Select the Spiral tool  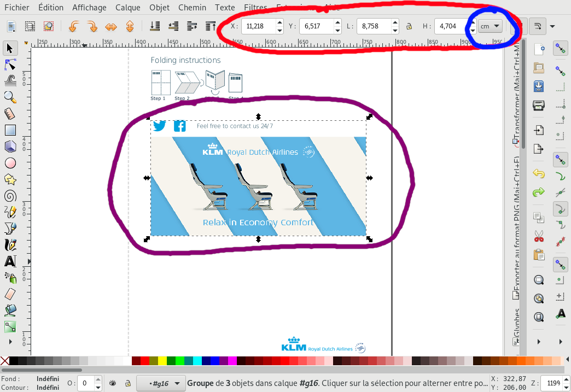pyautogui.click(x=10, y=196)
